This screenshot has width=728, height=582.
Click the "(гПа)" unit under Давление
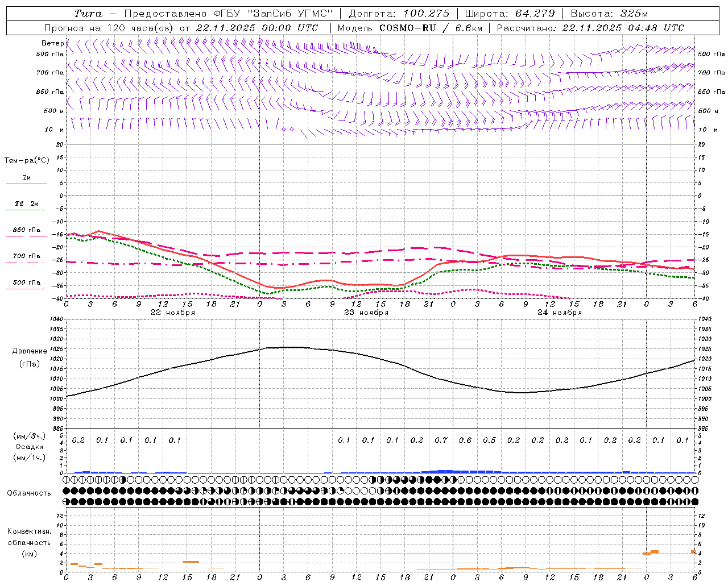click(x=30, y=364)
